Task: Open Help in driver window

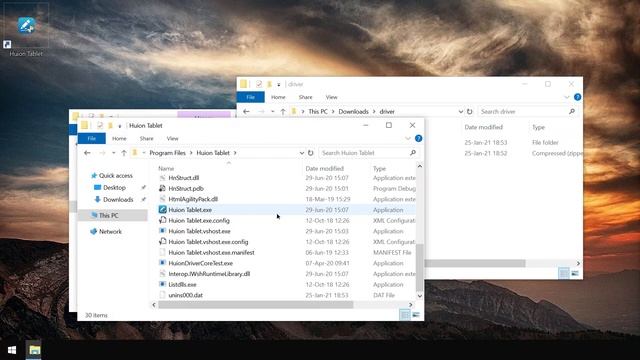Action: pyautogui.click(x=578, y=97)
